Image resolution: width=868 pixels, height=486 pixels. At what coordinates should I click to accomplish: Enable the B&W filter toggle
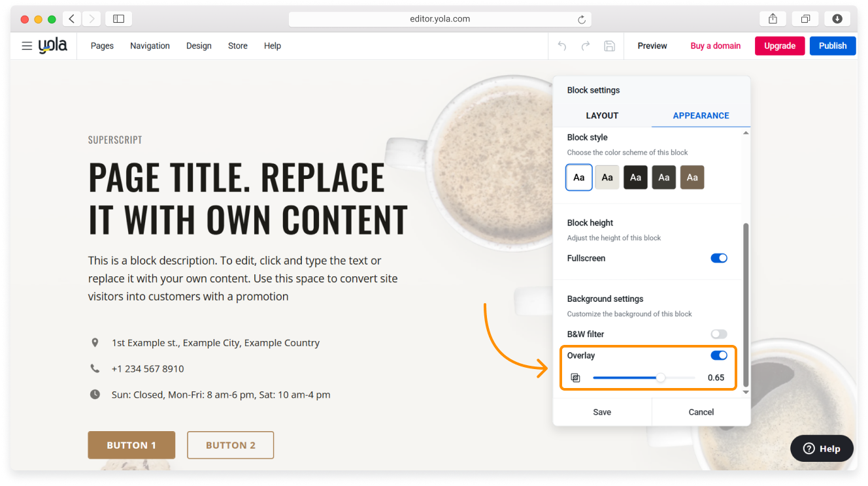coord(718,334)
